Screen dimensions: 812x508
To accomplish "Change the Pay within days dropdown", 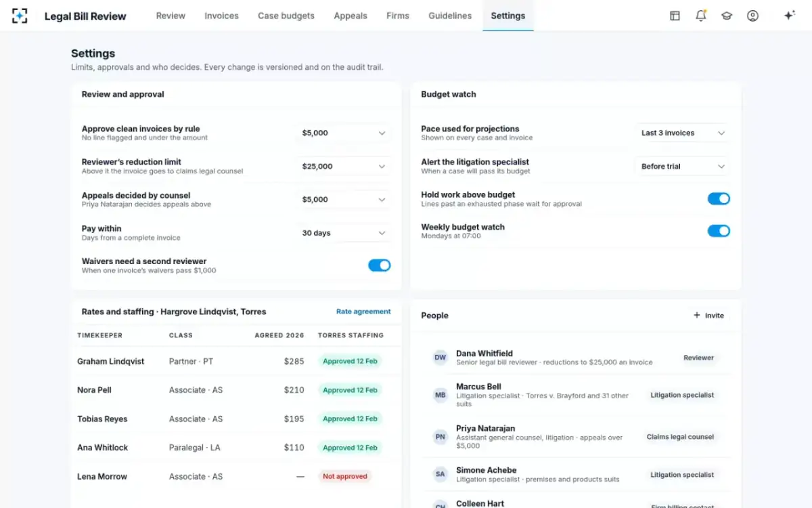I will pos(344,233).
